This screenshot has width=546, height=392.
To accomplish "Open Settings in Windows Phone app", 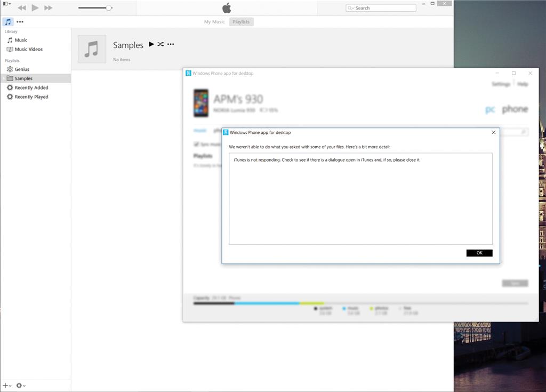I will pyautogui.click(x=501, y=84).
